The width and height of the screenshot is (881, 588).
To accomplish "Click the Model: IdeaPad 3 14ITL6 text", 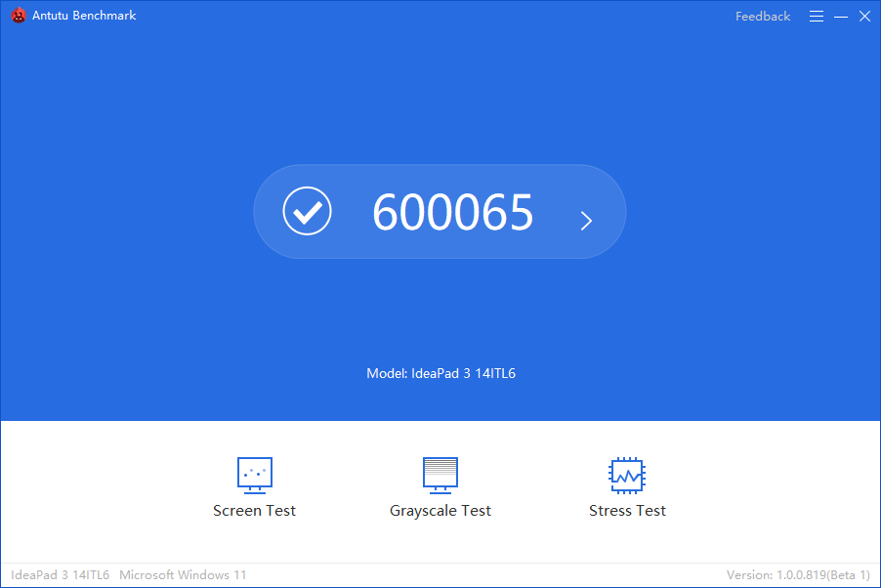I will coord(440,373).
